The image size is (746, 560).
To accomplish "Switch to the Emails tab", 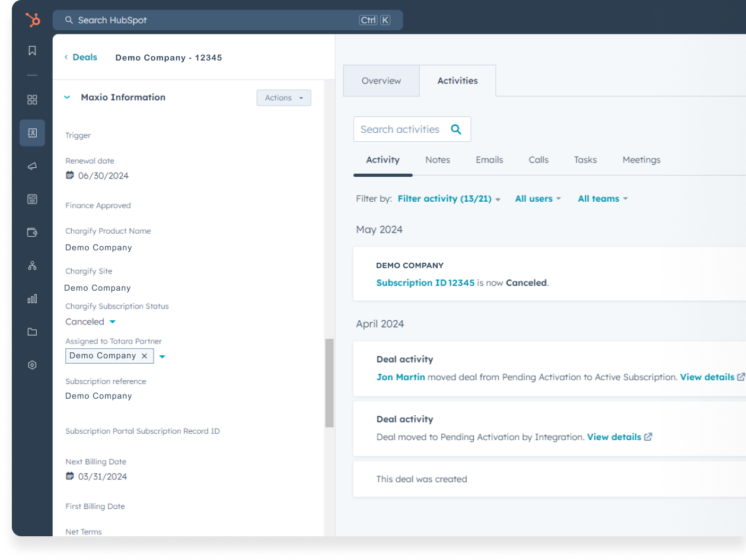I will click(x=489, y=160).
